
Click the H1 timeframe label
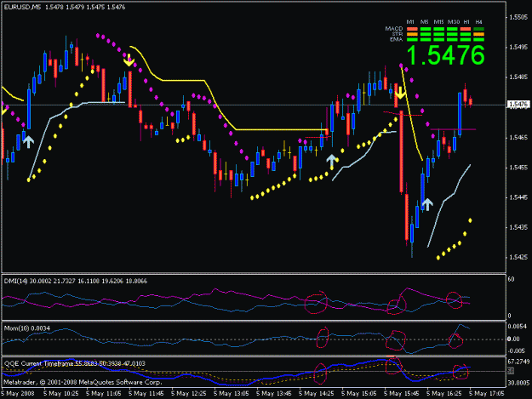click(466, 22)
